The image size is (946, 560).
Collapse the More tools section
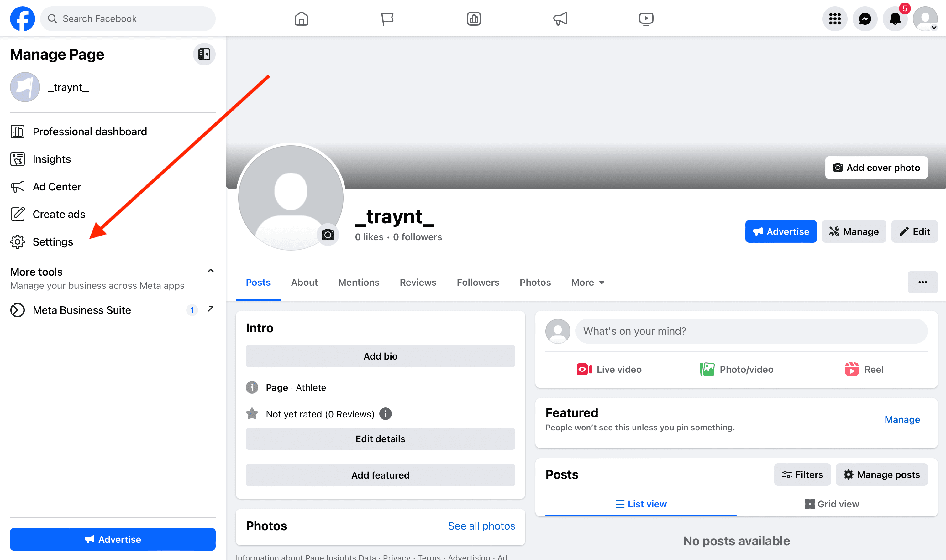(x=210, y=271)
